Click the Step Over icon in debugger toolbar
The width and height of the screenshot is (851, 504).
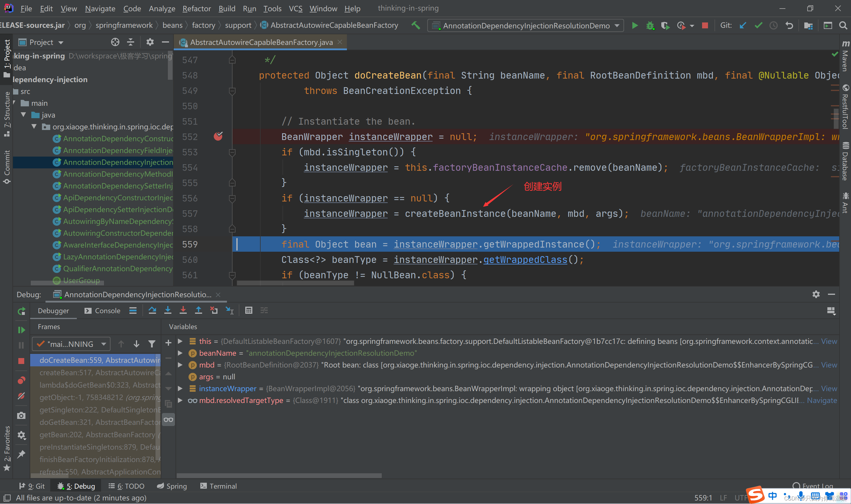(152, 310)
